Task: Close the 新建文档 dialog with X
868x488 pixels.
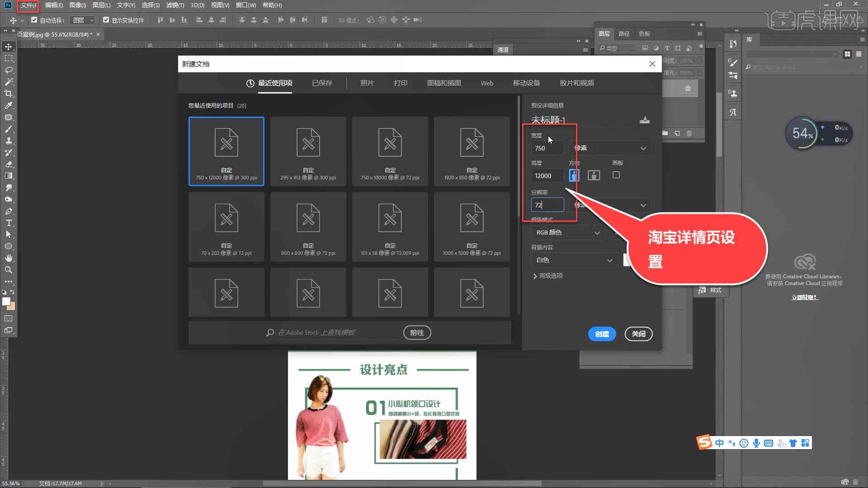Action: click(652, 64)
